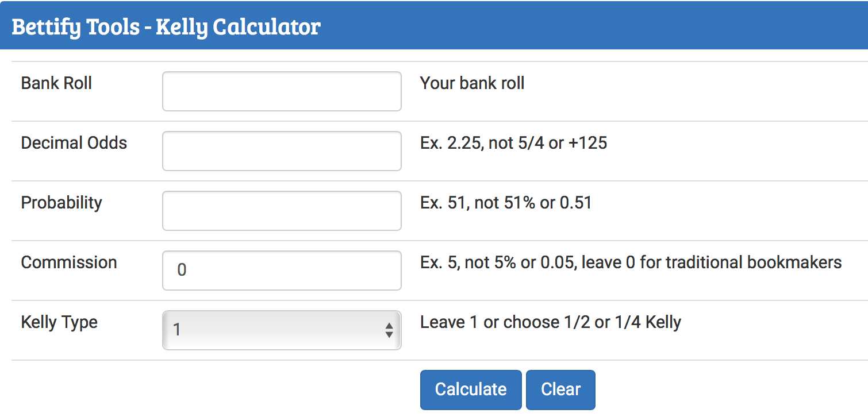
Task: Hit the Clear button
Action: pyautogui.click(x=560, y=389)
